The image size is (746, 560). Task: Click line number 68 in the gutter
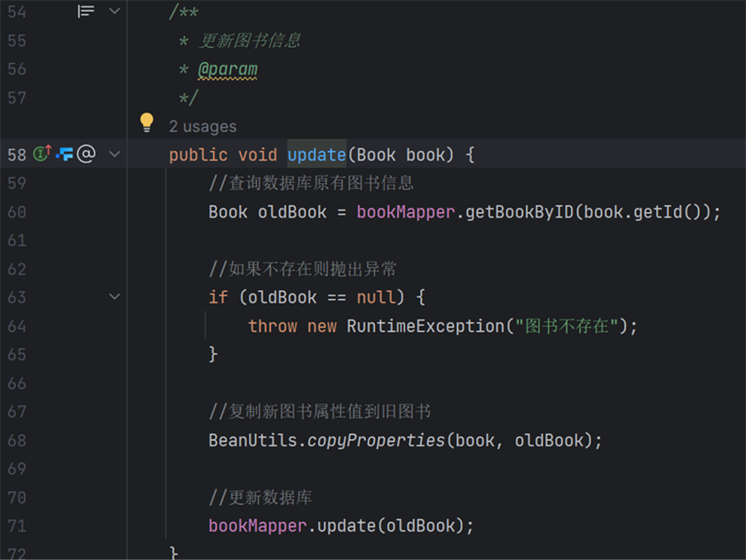point(17,440)
